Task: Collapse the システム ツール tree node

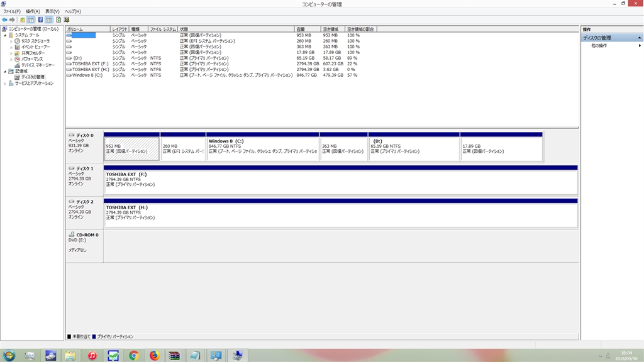Action: tap(5, 35)
